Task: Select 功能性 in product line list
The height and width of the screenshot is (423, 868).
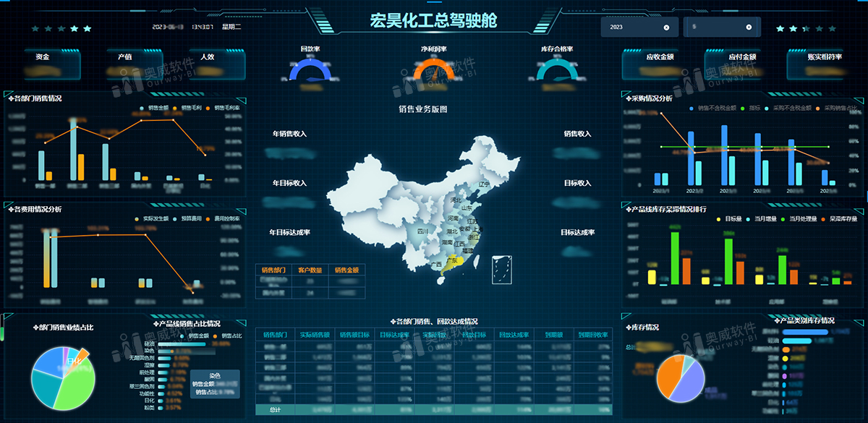Action: pos(147,393)
